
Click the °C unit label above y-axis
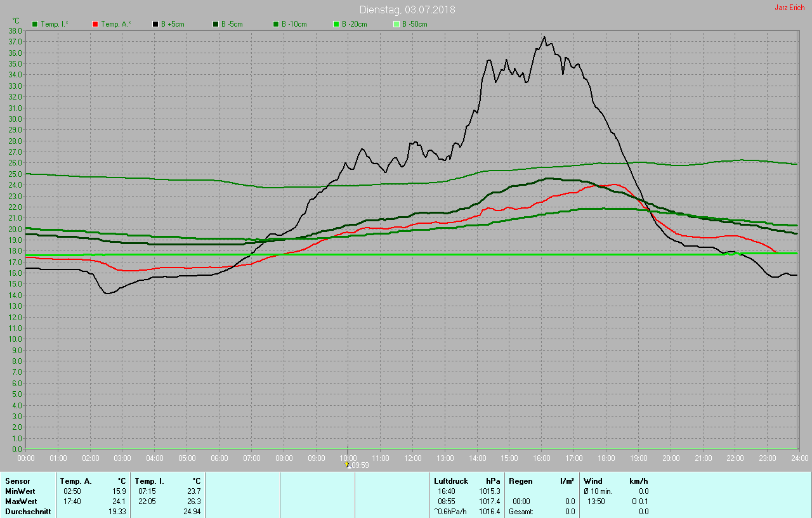(x=16, y=21)
